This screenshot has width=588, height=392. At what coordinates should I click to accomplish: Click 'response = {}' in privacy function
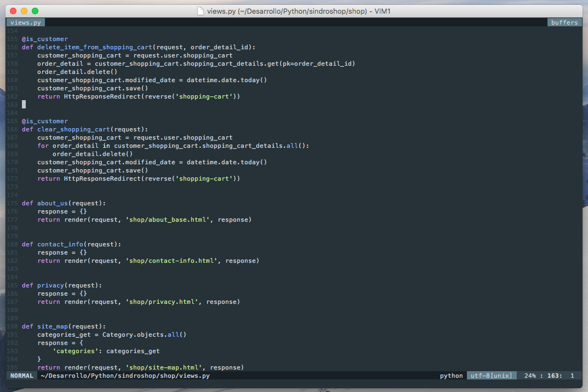(x=62, y=293)
